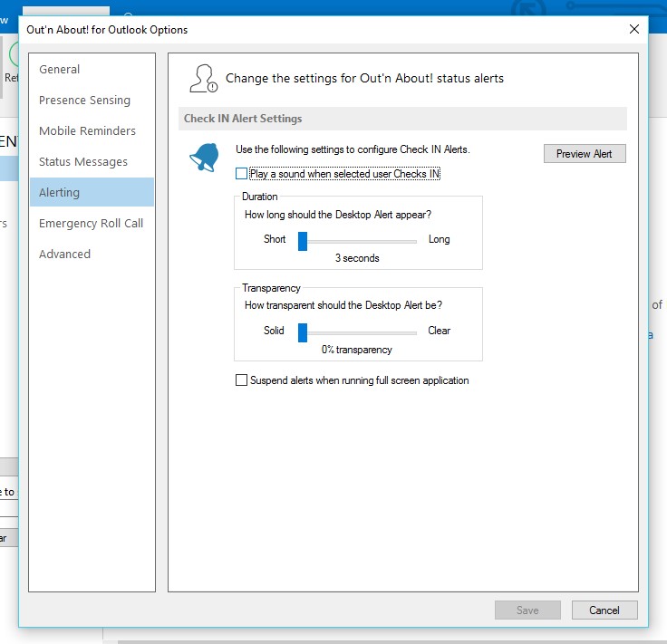
Task: Click the dialog title 'Out'n About! for Outlook Options'
Action: (107, 30)
